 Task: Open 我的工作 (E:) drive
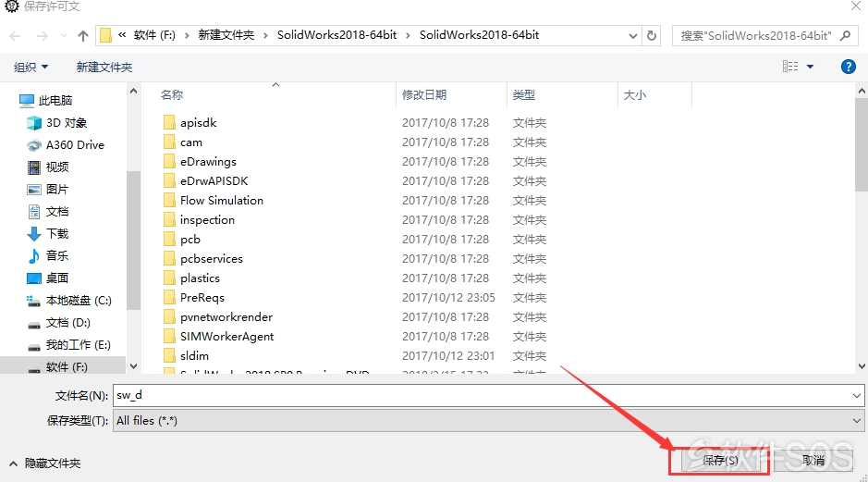tap(69, 344)
